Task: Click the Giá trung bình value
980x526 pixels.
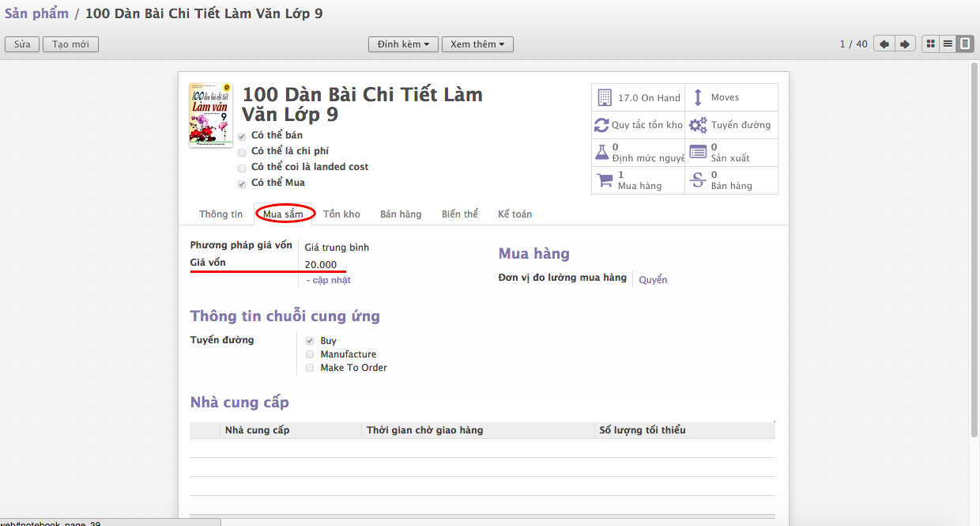Action: (x=337, y=248)
